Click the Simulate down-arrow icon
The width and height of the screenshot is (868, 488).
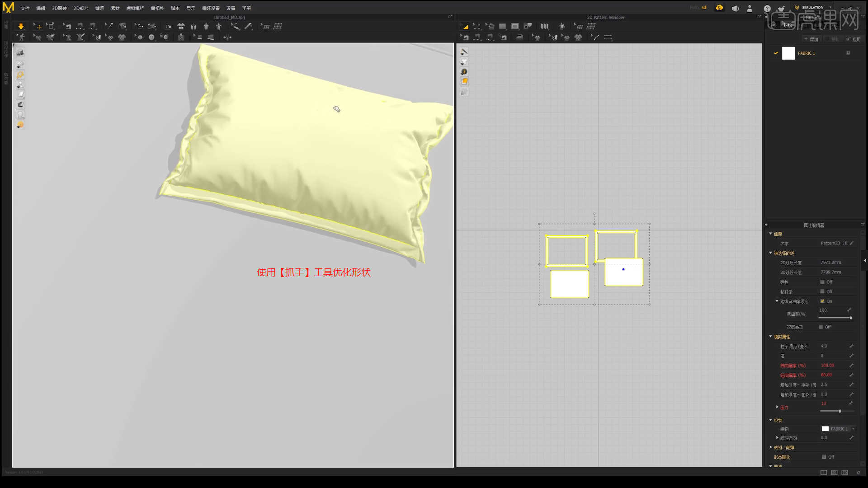[x=21, y=27]
